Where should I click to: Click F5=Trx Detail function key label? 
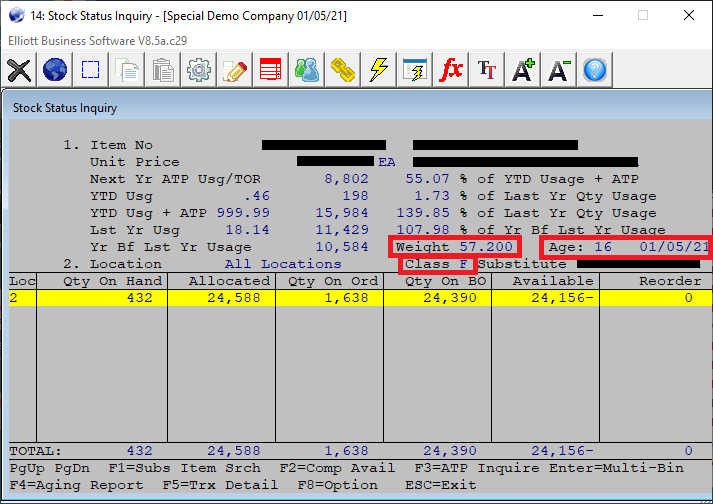pos(220,485)
